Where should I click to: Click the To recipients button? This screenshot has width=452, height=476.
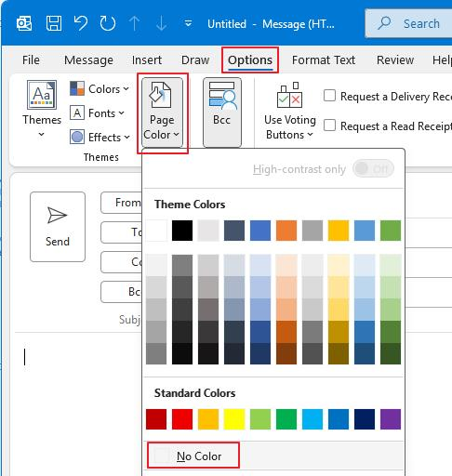pos(122,232)
